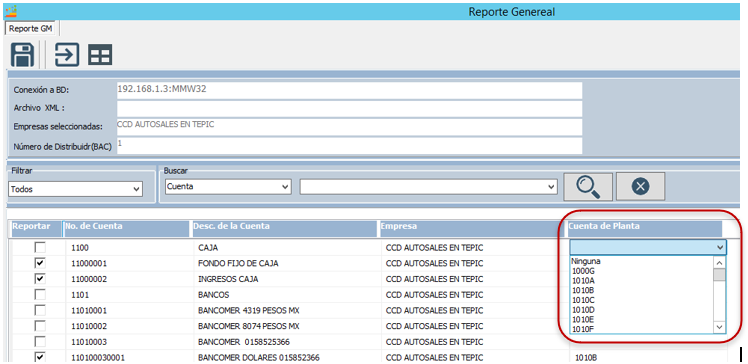
Task: Click the clear search X button
Action: coord(640,187)
